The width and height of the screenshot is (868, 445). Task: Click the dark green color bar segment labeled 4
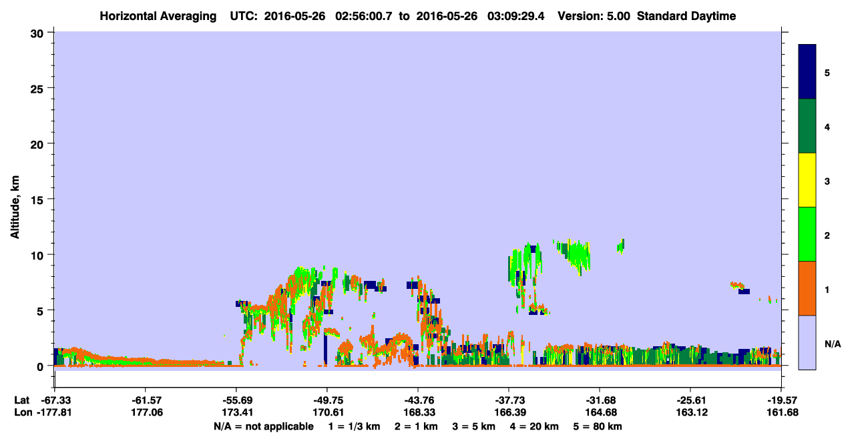point(807,126)
